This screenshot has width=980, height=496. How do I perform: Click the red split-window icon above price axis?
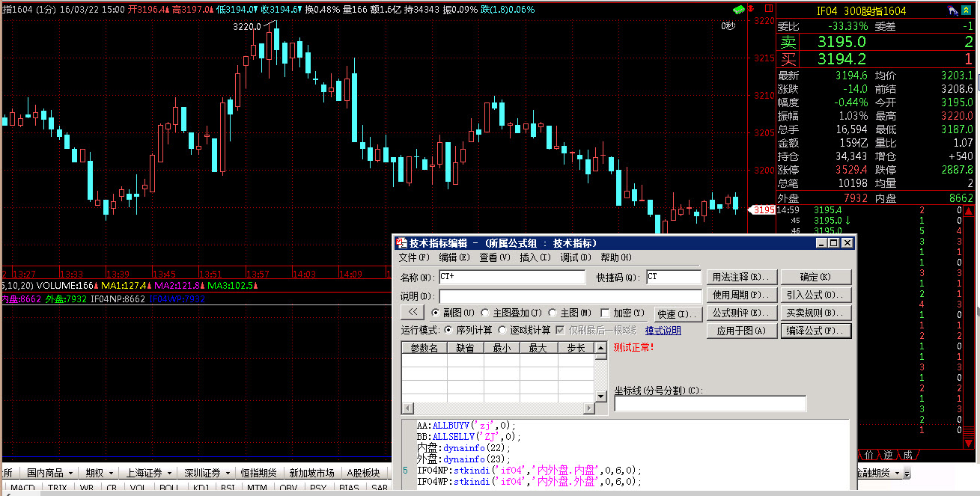coord(766,10)
